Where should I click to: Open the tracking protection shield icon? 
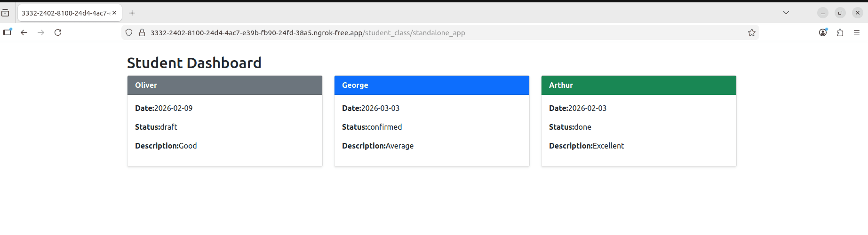coord(129,32)
